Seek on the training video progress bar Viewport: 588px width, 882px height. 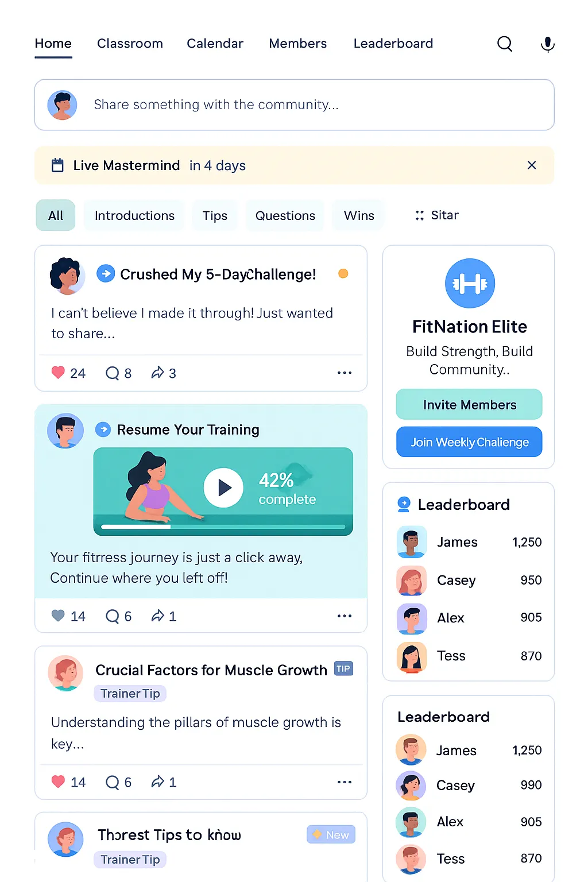tap(223, 527)
